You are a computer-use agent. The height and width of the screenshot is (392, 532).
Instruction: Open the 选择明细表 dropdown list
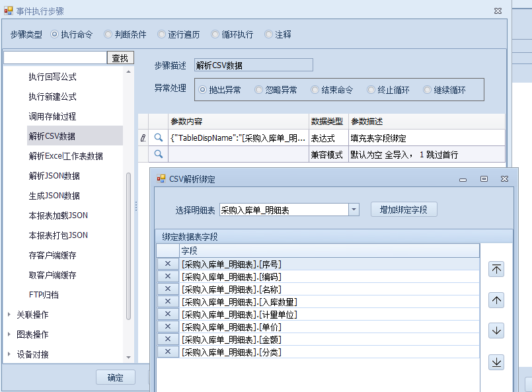[x=354, y=210]
